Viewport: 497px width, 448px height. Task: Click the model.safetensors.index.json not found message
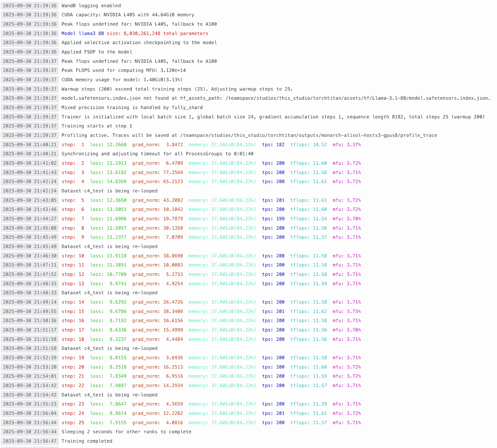(x=276, y=98)
